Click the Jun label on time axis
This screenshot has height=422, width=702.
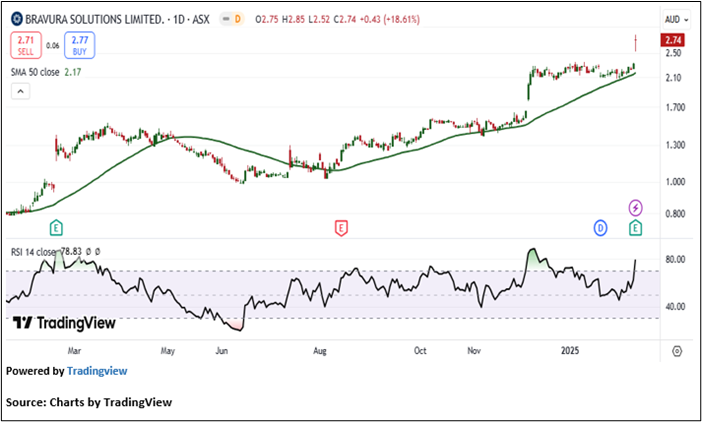pos(222,351)
